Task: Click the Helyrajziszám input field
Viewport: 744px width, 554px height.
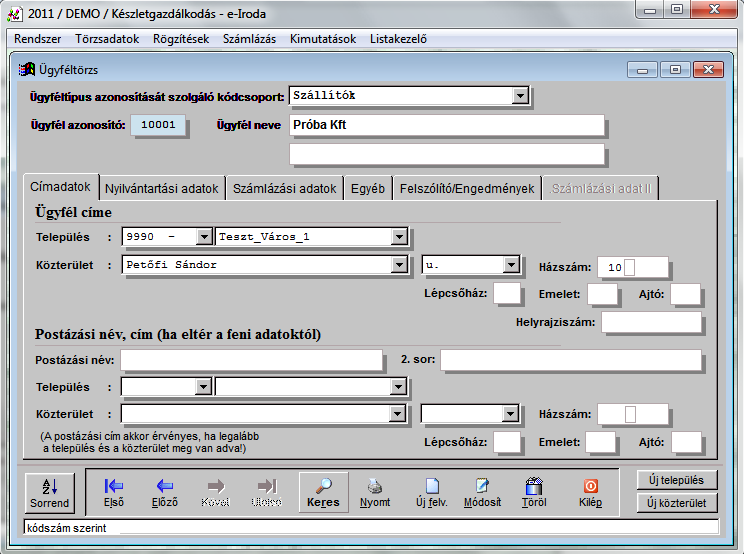Action: coord(651,322)
